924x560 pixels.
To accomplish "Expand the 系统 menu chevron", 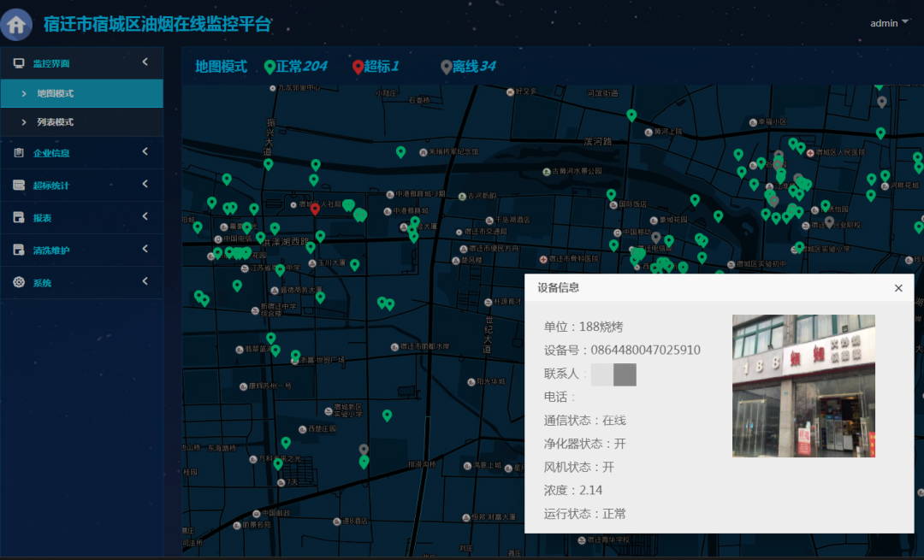I will [145, 281].
